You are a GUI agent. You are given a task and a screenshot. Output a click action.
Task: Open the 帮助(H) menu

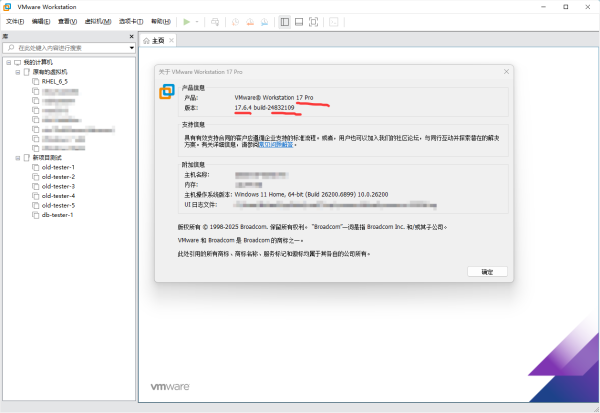[x=161, y=21]
